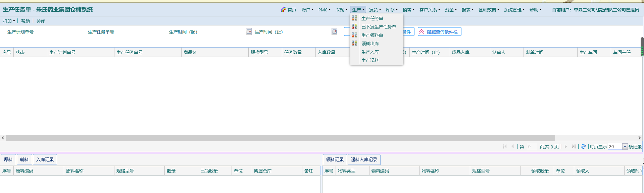Open the 打印 dropdown in the toolbar
Viewport: 644px width, 193px height.
pos(9,21)
